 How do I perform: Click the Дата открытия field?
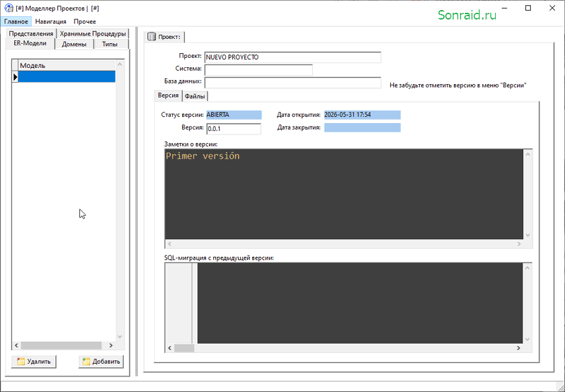(x=362, y=115)
